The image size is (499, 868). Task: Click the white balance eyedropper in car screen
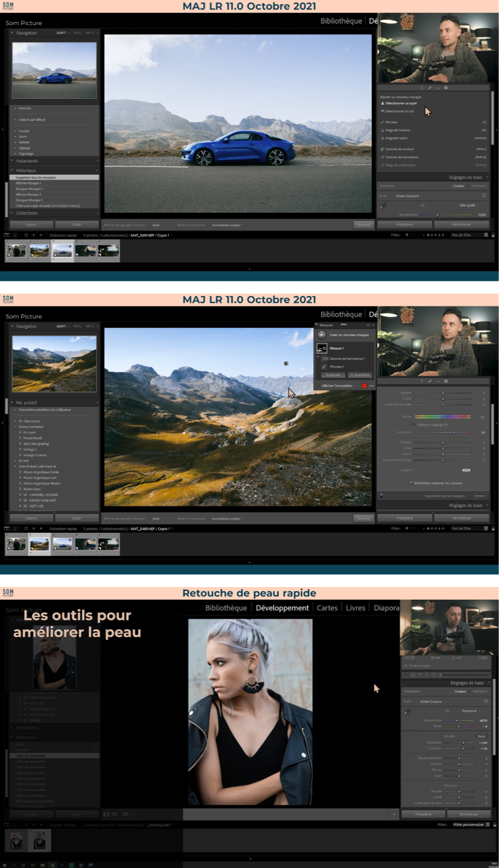tap(383, 206)
